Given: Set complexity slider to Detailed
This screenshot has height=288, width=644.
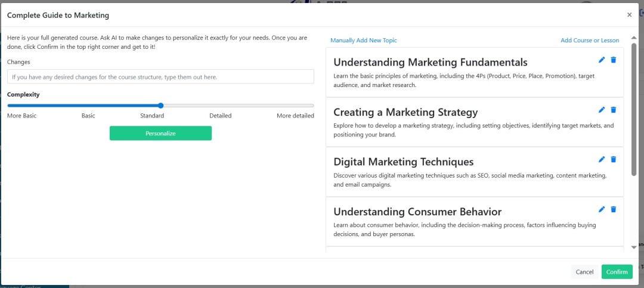Looking at the screenshot, I should tap(237, 106).
